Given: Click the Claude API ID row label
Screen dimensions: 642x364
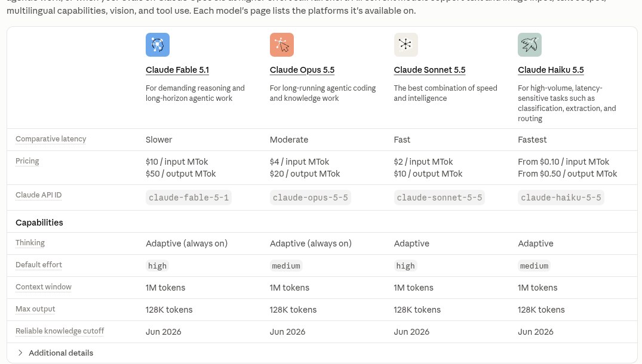Looking at the screenshot, I should (38, 195).
